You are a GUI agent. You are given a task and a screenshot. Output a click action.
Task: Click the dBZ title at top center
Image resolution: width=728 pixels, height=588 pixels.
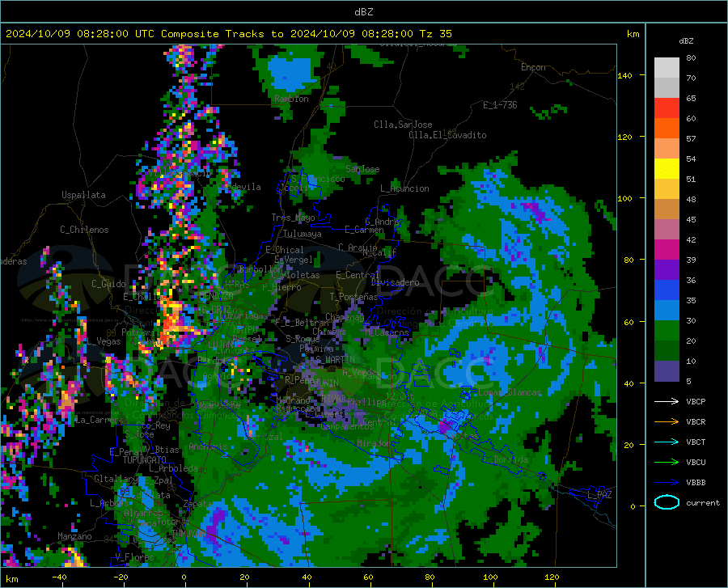[363, 12]
